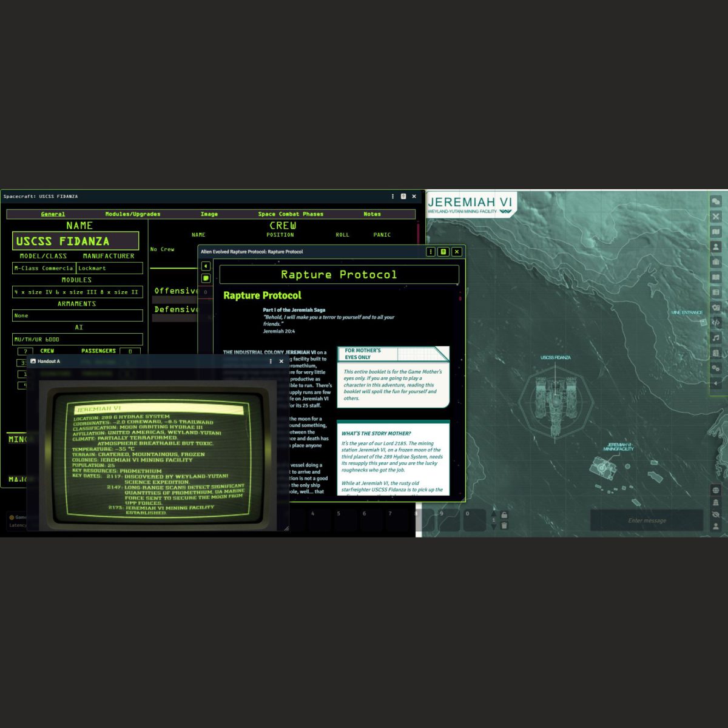Switch to the Modules/Upgrades tab
This screenshot has height=728, width=728.
[133, 214]
